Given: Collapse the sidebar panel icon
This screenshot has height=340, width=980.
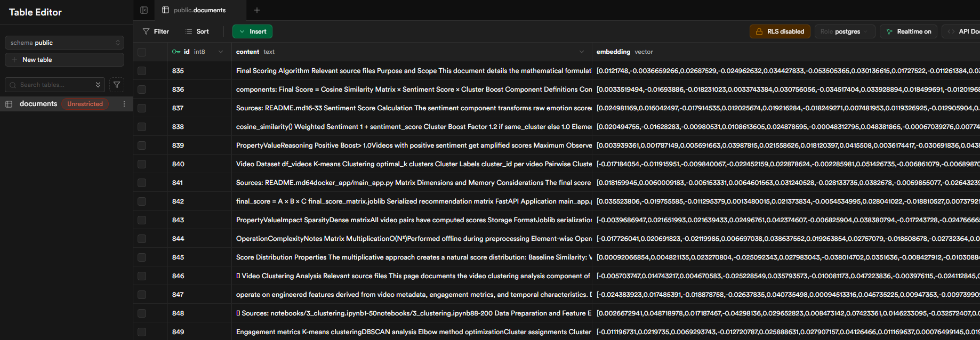Looking at the screenshot, I should click(144, 10).
